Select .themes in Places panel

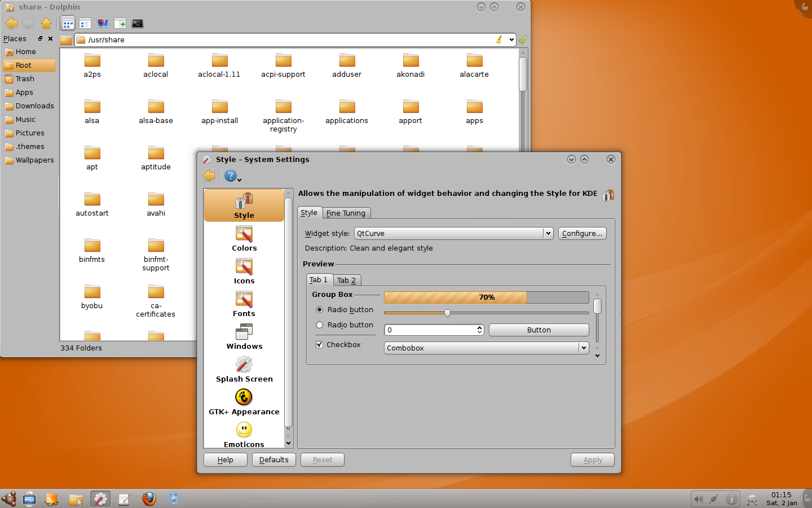(29, 147)
